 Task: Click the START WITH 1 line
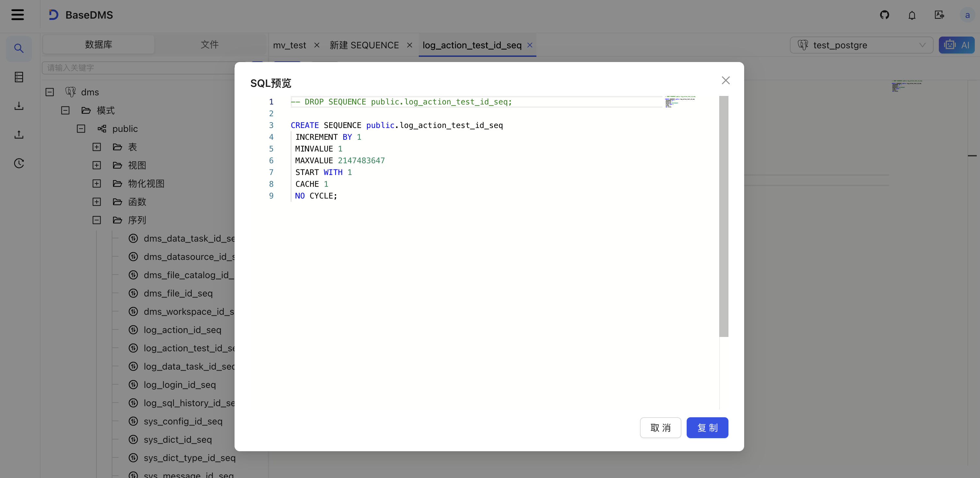[323, 172]
